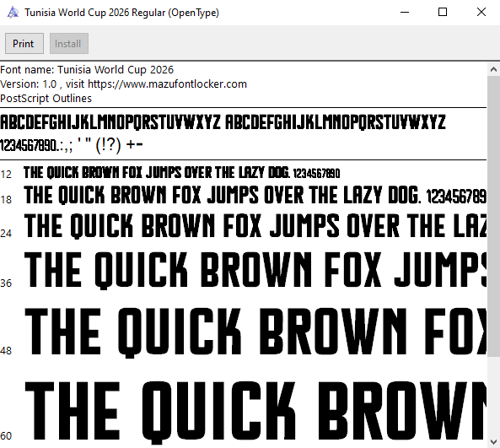Click the greyed-out Install button
This screenshot has height=448, width=500.
click(x=69, y=43)
